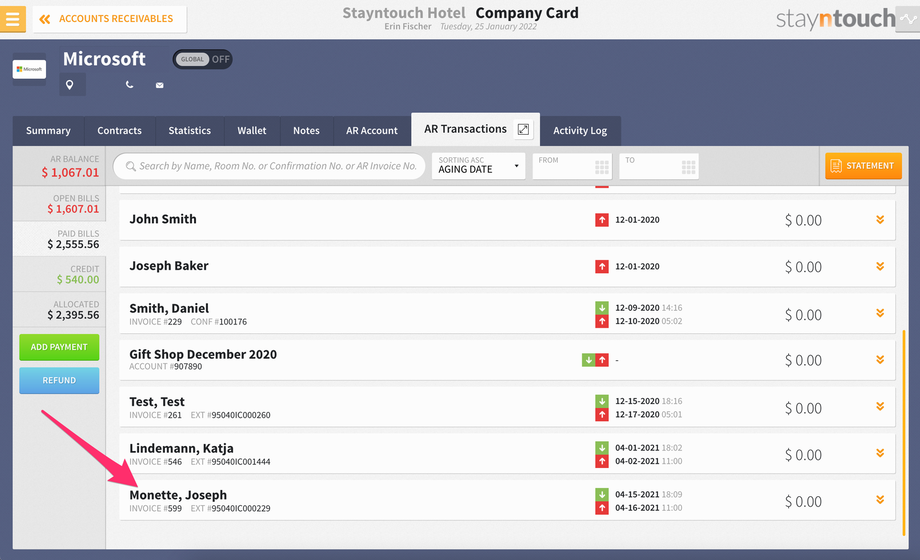Expand the Gift Shop December 2020 row

[880, 360]
